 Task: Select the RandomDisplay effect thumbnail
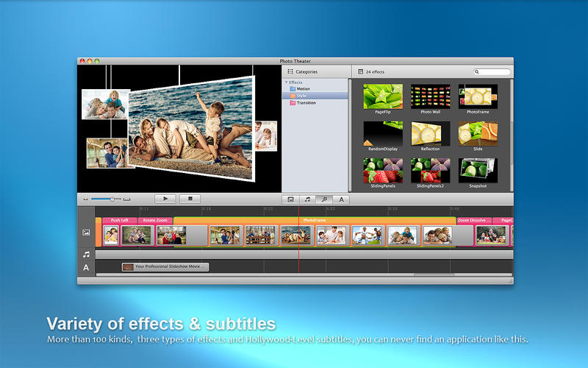tap(383, 133)
